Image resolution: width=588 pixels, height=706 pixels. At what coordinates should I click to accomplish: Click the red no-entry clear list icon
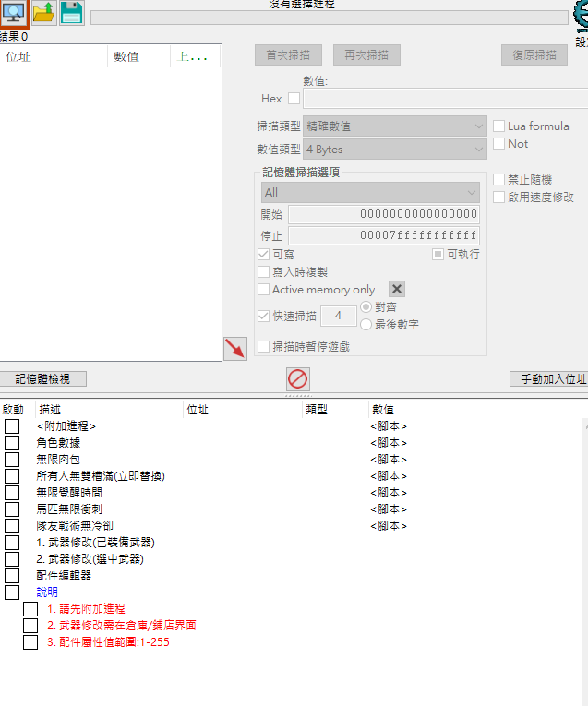[x=297, y=378]
